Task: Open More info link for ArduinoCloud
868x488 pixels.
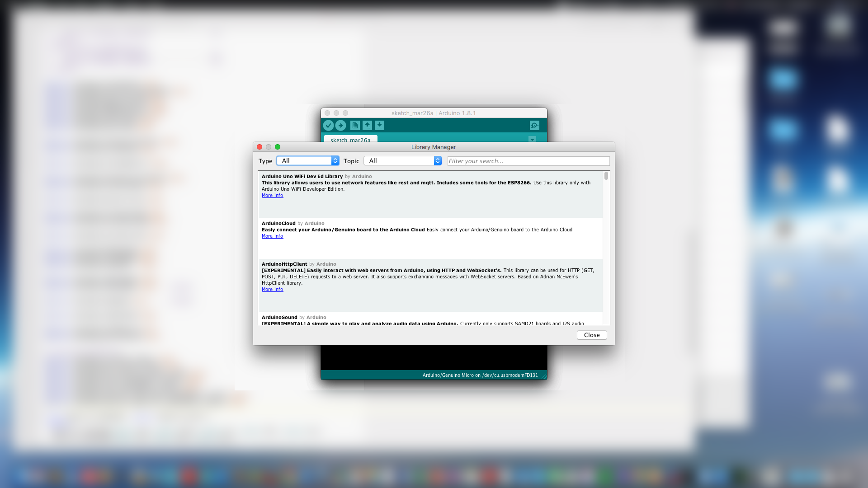Action: [272, 236]
